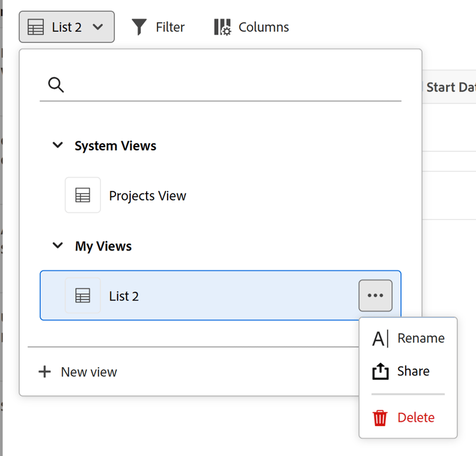This screenshot has width=476, height=456.
Task: Click the List 2 table icon
Action: (x=83, y=296)
